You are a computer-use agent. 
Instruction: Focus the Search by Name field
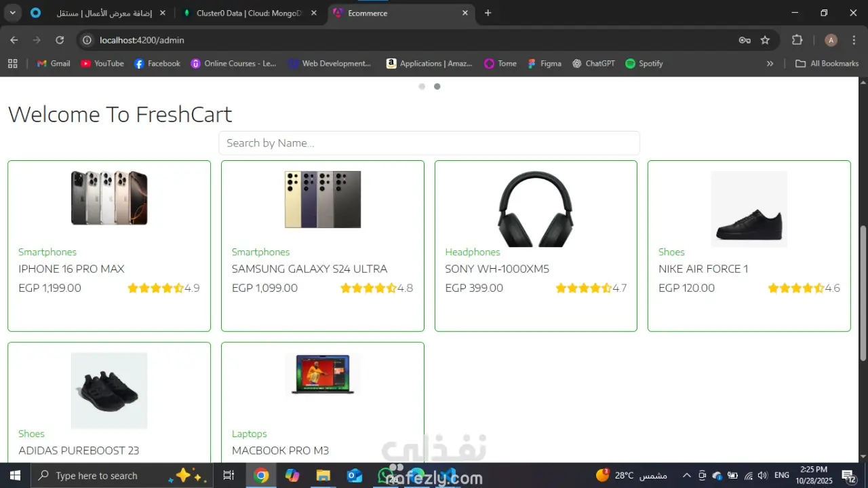[x=429, y=143]
